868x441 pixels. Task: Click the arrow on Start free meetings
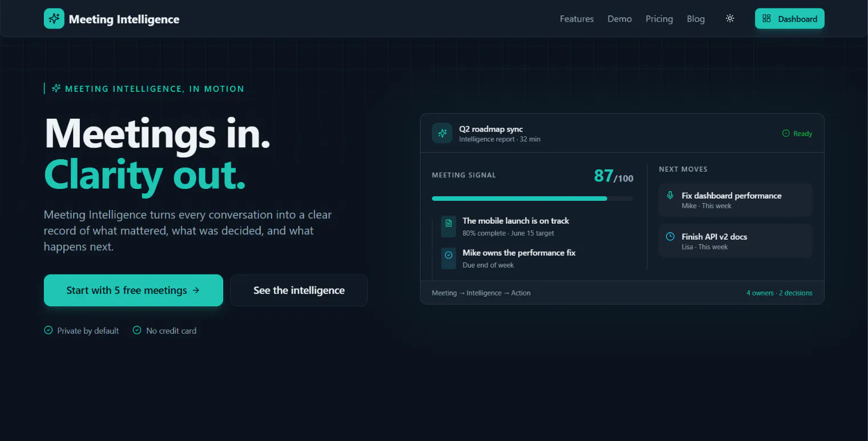196,290
